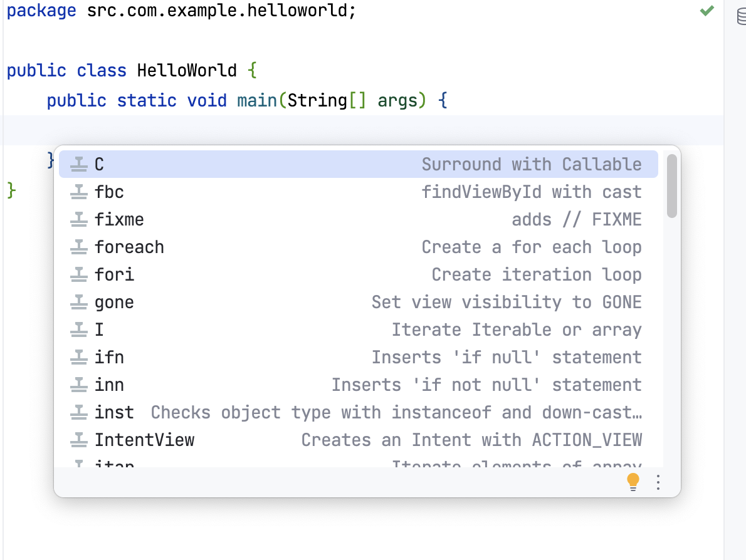
Task: Open intention actions via the lightbulb icon
Action: click(633, 482)
